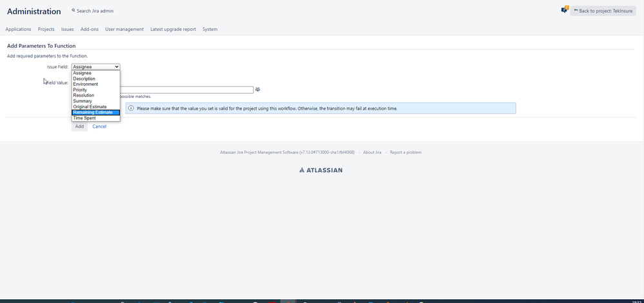Open the About Jira link
Image resolution: width=644 pixels, height=303 pixels.
[x=372, y=152]
